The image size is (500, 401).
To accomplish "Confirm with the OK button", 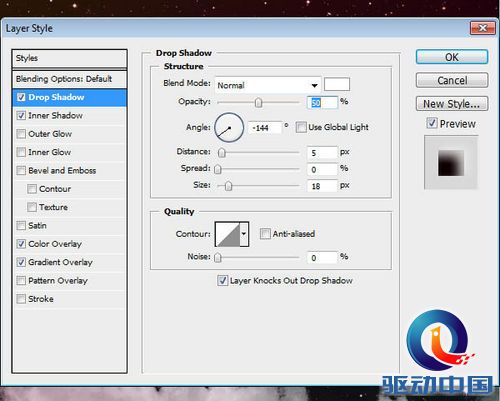I will pos(452,57).
